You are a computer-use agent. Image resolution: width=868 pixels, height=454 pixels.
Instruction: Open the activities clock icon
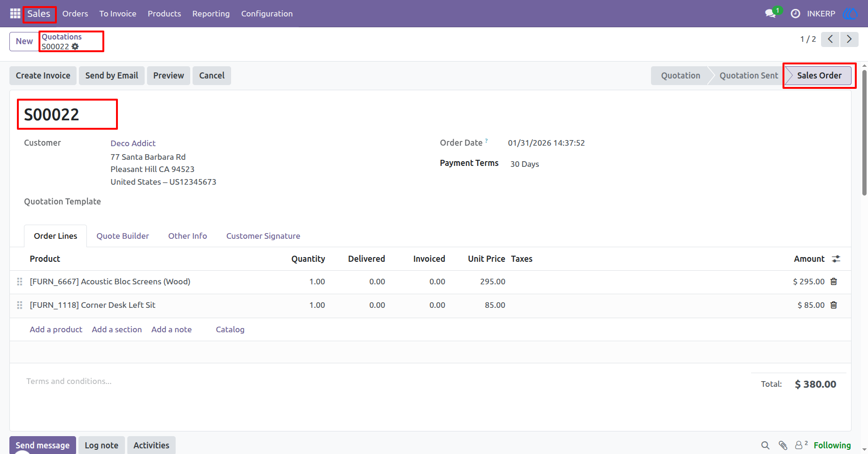point(795,14)
